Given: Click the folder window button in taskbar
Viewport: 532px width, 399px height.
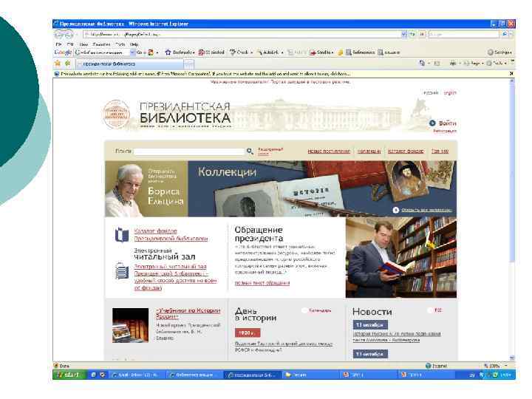Looking at the screenshot, I should coord(310,375).
